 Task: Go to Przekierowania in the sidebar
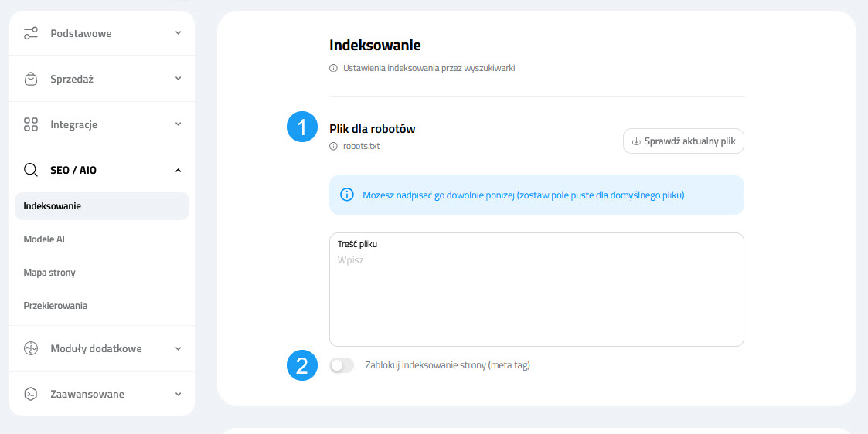coord(56,306)
